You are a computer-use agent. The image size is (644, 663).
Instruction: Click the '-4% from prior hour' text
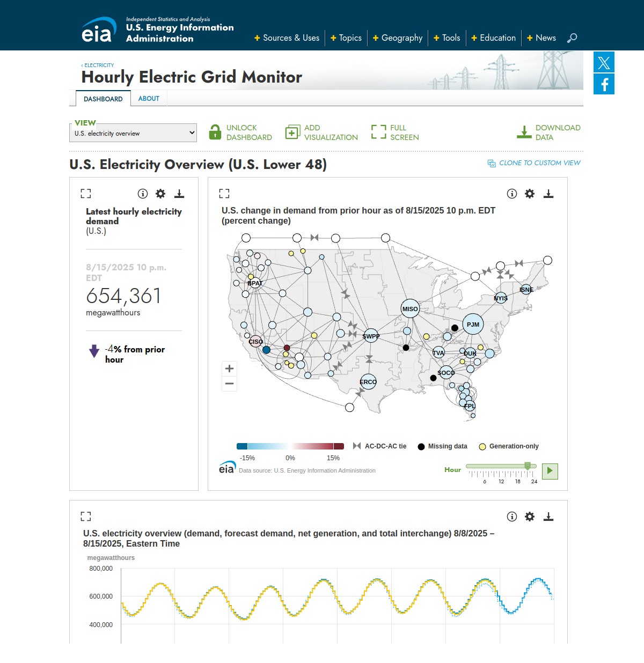click(x=135, y=354)
